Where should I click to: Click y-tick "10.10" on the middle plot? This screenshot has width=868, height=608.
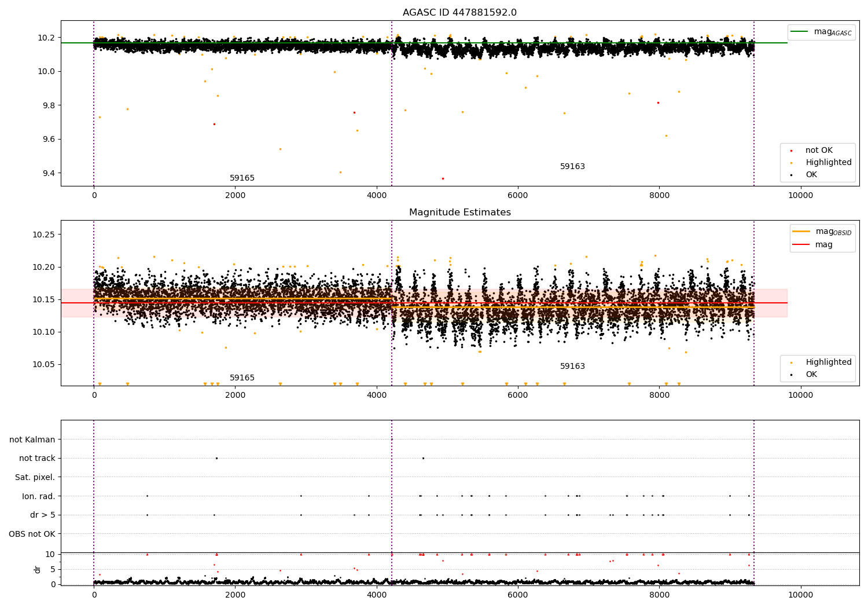coord(44,332)
